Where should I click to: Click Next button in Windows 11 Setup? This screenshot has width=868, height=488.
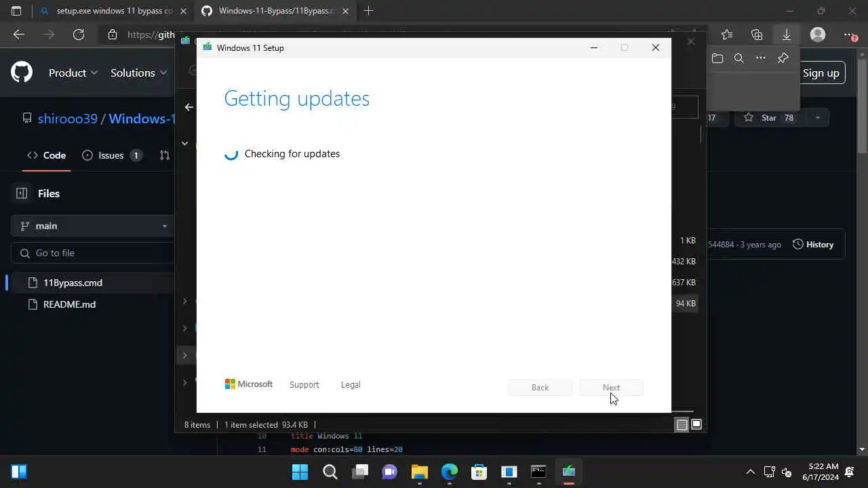(x=611, y=388)
